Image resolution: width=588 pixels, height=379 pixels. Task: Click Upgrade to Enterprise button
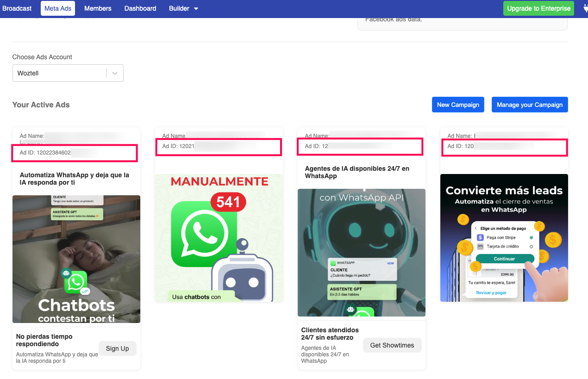pyautogui.click(x=538, y=8)
